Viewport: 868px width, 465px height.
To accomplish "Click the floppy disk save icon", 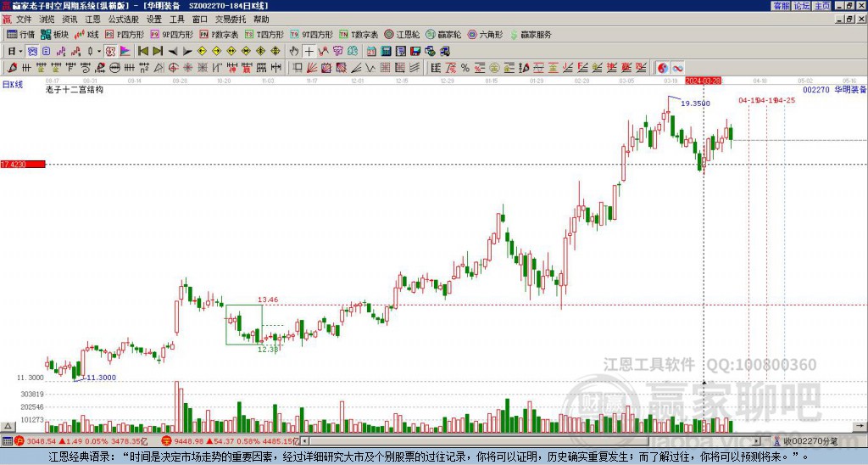I will click(x=415, y=52).
